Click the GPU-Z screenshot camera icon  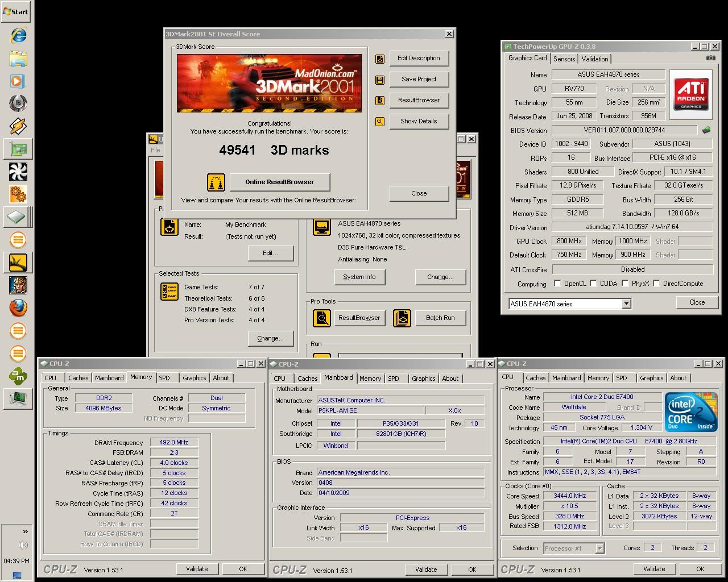(x=710, y=57)
